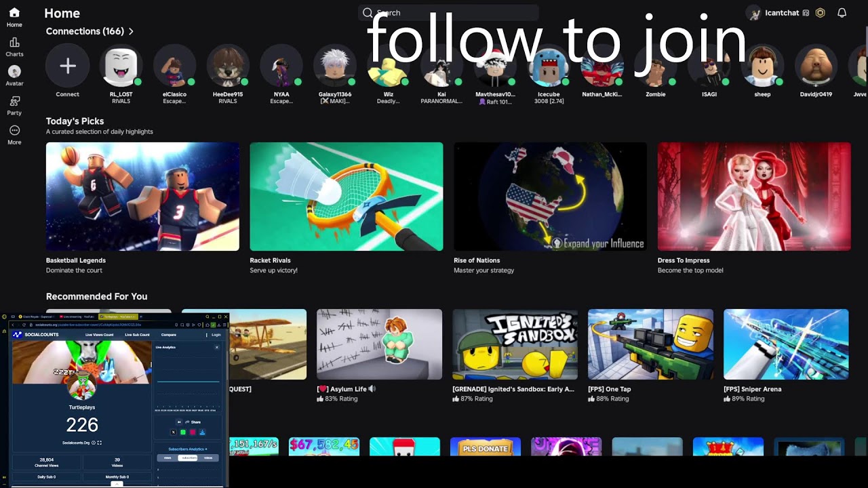Click the info icon next to Socialcounts.Org
868x488 pixels.
tap(94, 443)
